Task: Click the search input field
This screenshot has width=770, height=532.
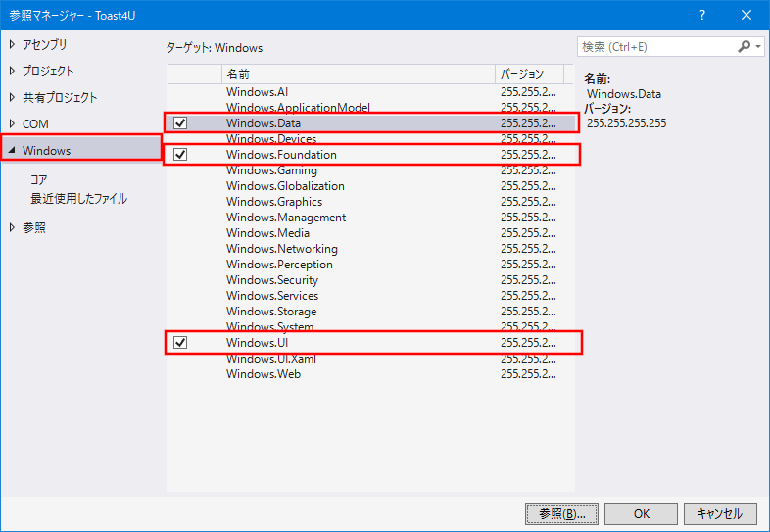Action: 654,46
